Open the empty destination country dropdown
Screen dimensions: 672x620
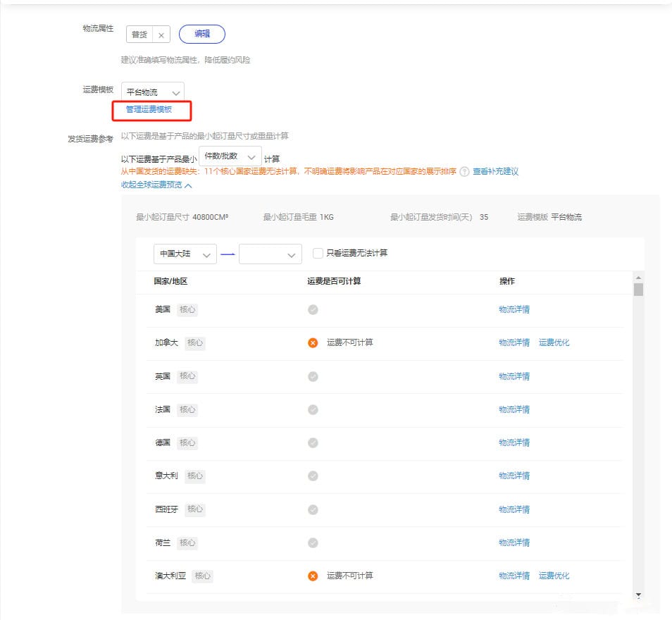pyautogui.click(x=270, y=254)
